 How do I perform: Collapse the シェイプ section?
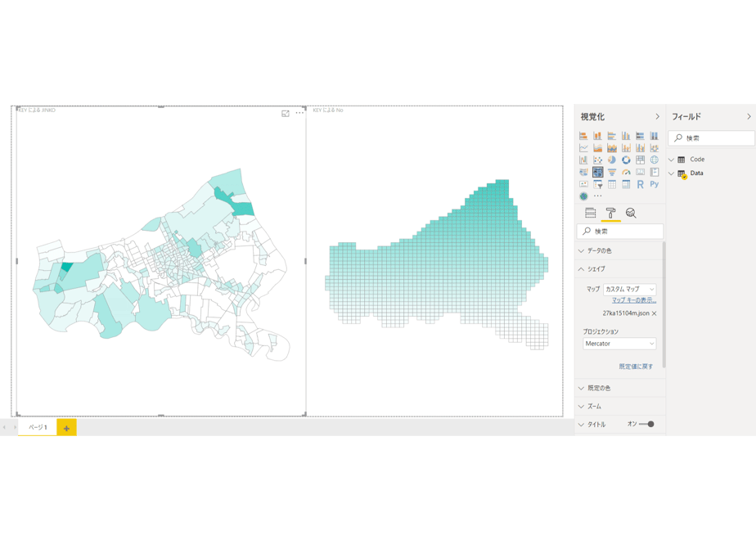620,269
